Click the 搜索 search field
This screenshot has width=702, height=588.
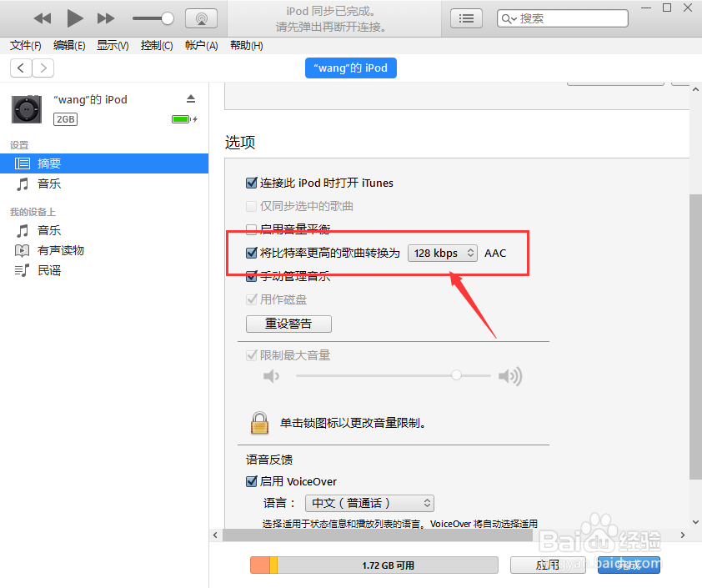[x=562, y=18]
